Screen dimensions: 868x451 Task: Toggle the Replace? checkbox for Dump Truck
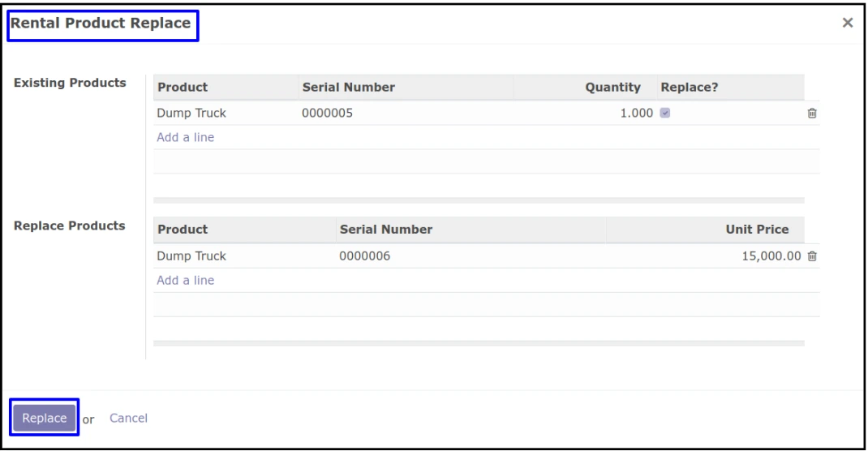coord(665,114)
